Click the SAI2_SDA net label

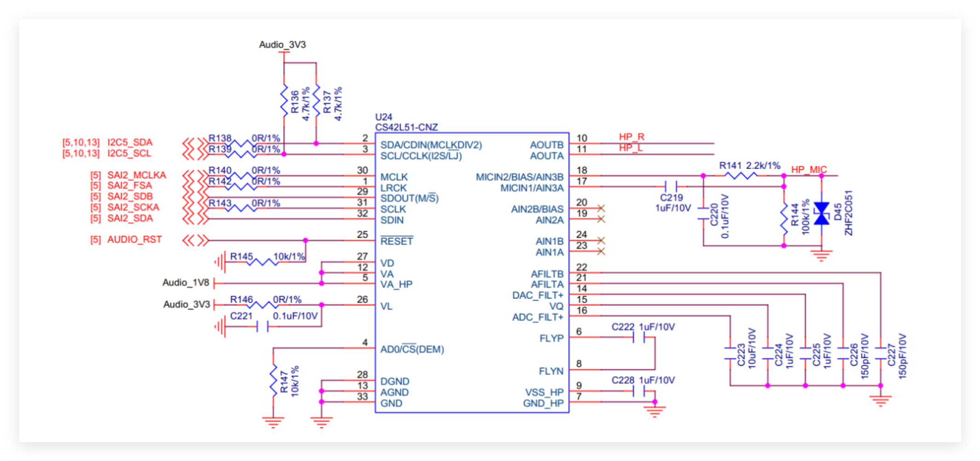coord(130,218)
